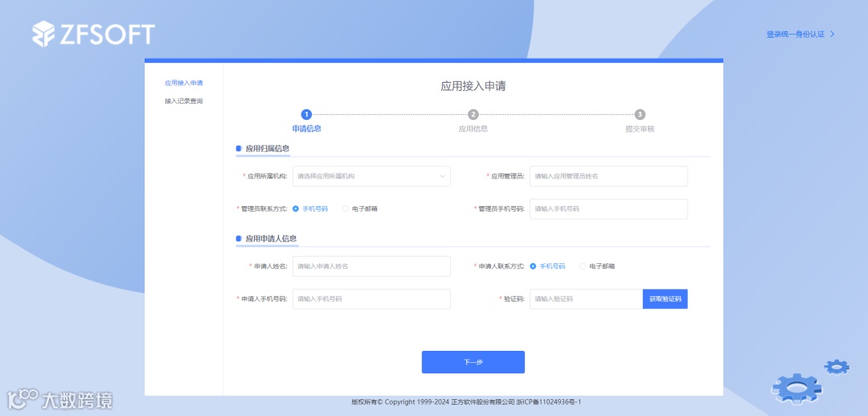Focus the 申请人手机号码 input field
The image size is (868, 416).
pos(371,299)
